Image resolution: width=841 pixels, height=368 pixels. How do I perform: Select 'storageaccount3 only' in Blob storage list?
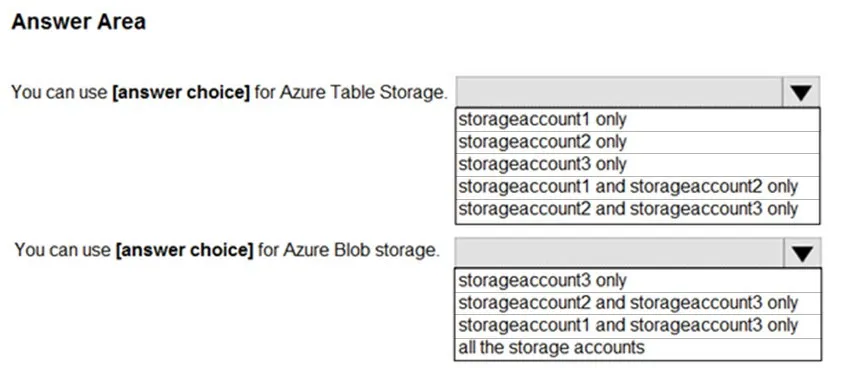click(x=638, y=281)
